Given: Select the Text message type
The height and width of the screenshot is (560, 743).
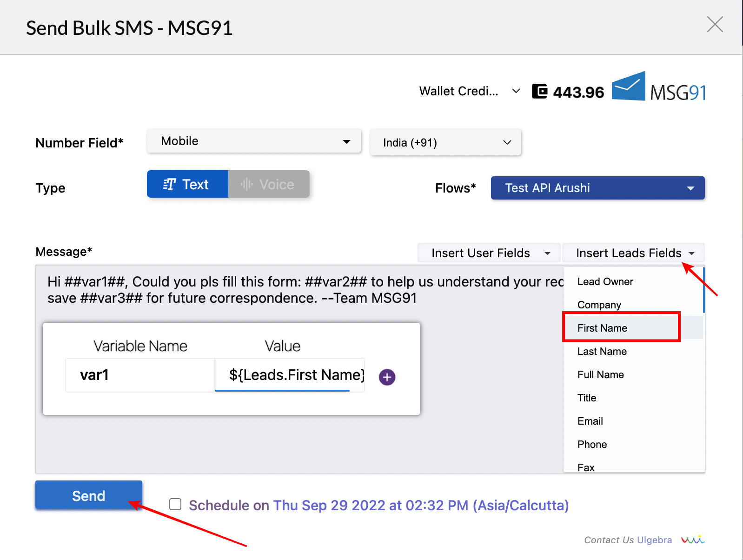Looking at the screenshot, I should point(187,184).
